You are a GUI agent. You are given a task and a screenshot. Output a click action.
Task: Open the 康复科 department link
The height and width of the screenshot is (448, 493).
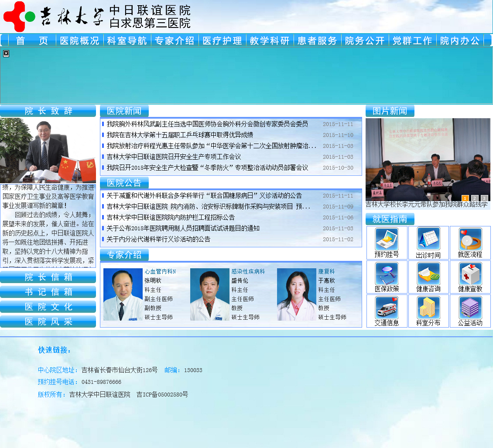(326, 271)
